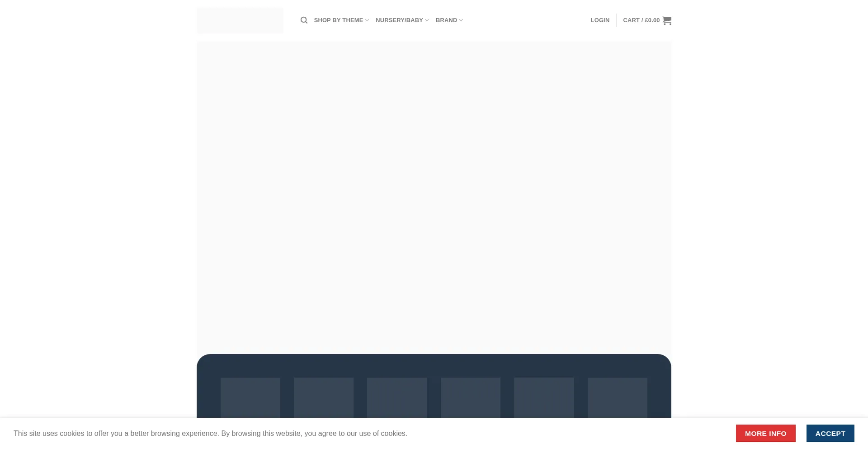This screenshot has width=868, height=449.
Task: Expand the Brand chevron arrow
Action: tap(461, 20)
